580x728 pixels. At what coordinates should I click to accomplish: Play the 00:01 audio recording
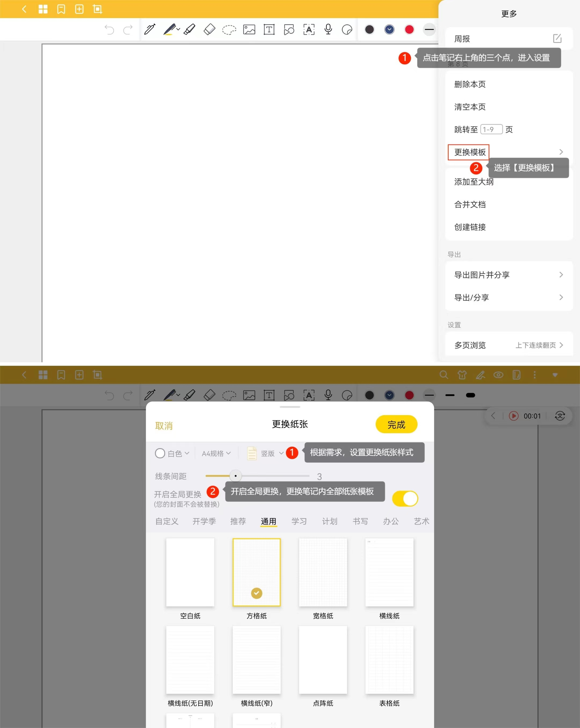click(x=513, y=416)
